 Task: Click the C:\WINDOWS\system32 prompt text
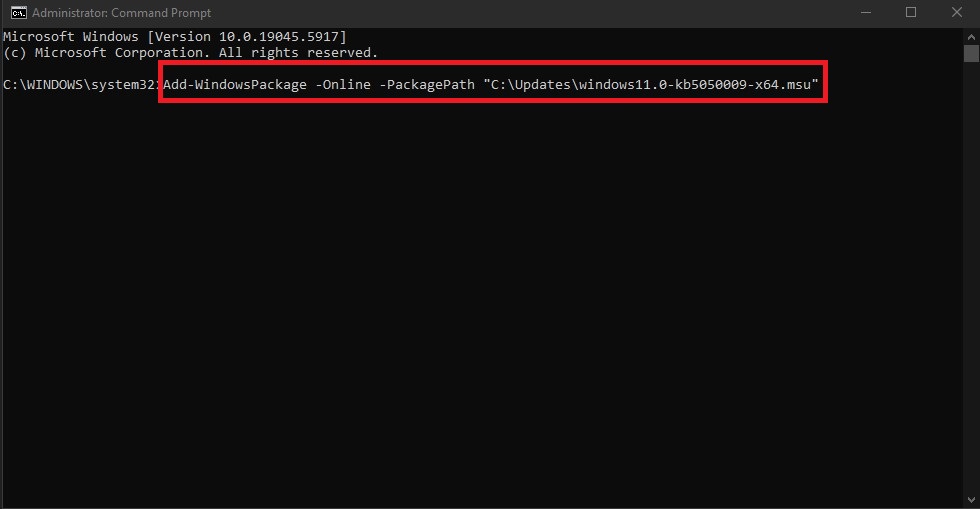click(x=79, y=86)
